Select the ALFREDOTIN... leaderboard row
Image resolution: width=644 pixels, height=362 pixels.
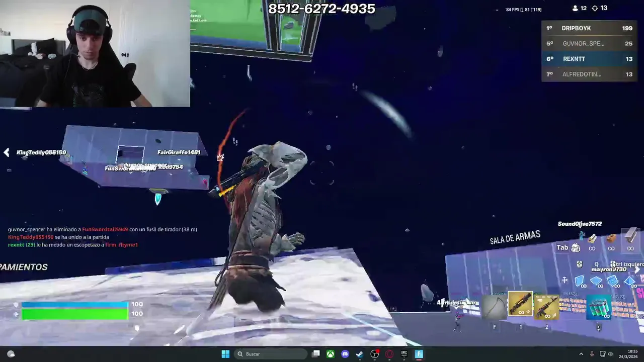click(x=589, y=74)
